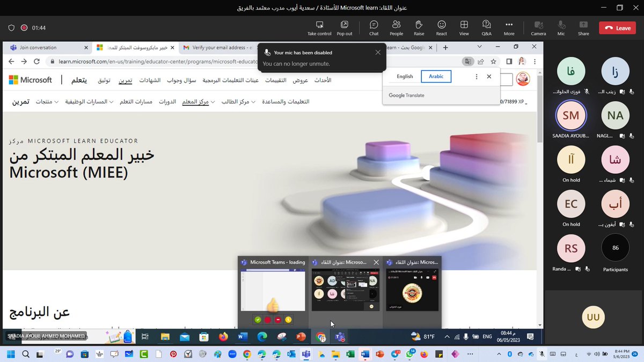Select the SM Saadia Ayoub participant tile

pyautogui.click(x=570, y=119)
